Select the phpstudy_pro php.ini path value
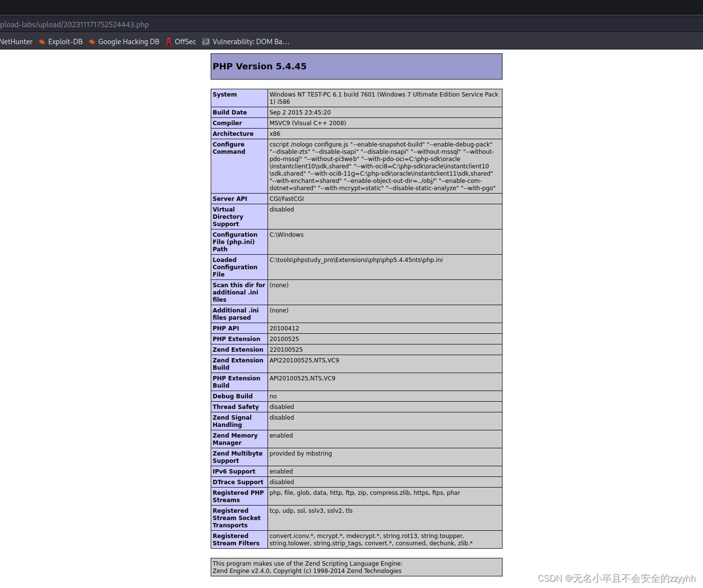 (x=356, y=260)
